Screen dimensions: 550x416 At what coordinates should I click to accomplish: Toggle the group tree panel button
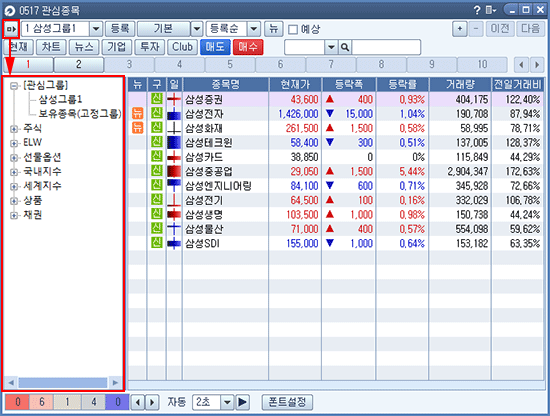pos(11,29)
